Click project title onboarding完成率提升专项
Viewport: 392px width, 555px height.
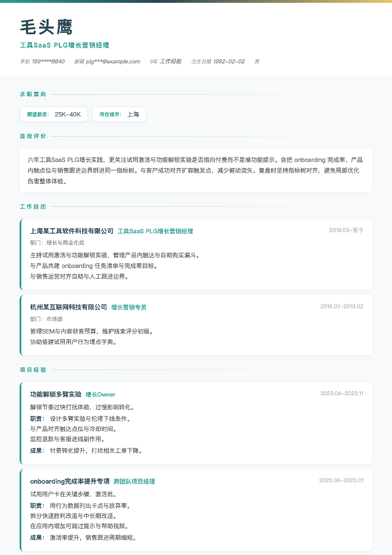69,482
